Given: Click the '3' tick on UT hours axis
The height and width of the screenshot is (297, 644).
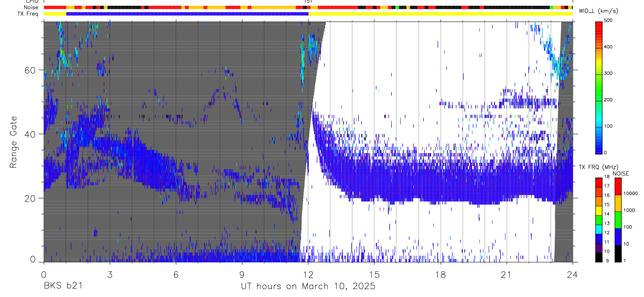Looking at the screenshot, I should (x=110, y=274).
